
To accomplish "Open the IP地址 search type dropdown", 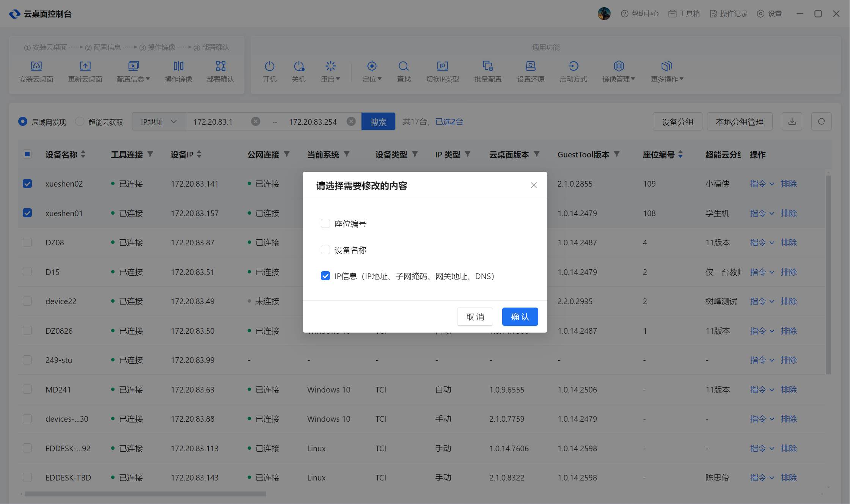I will [159, 122].
